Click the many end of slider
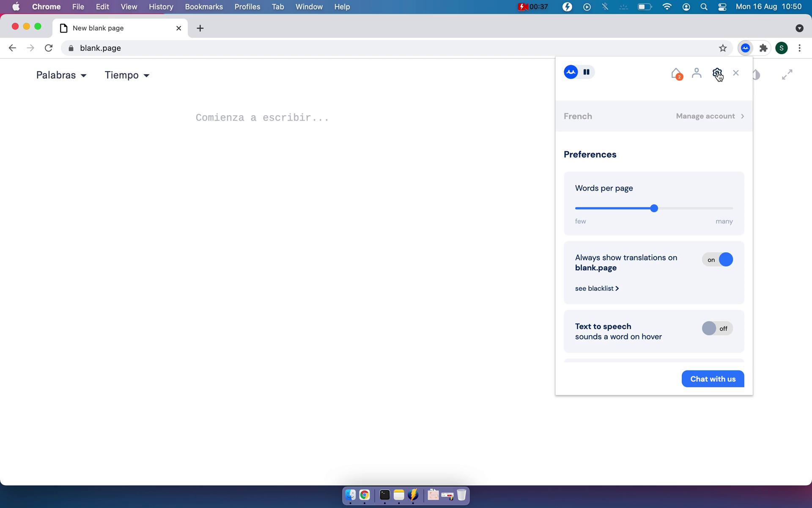812x508 pixels. 724,221
